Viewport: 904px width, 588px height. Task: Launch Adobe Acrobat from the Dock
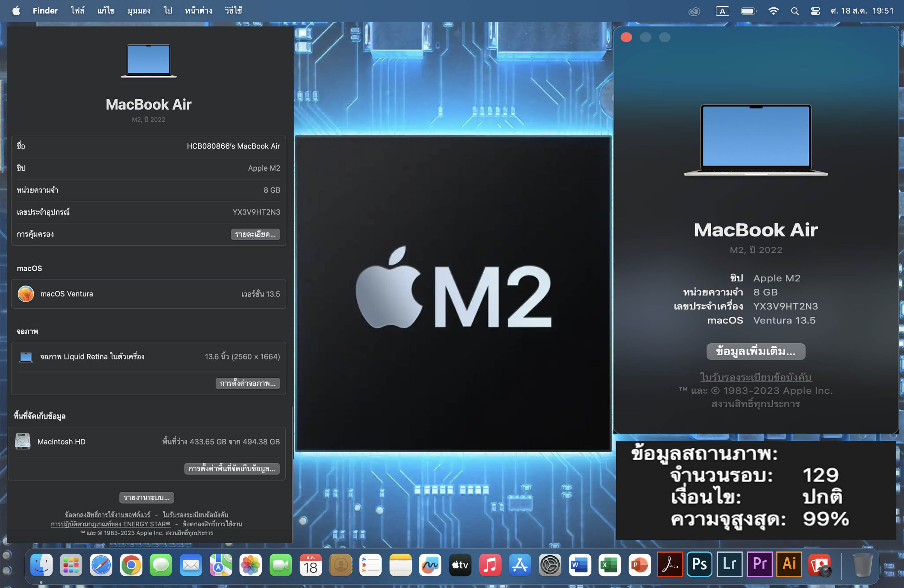[670, 564]
